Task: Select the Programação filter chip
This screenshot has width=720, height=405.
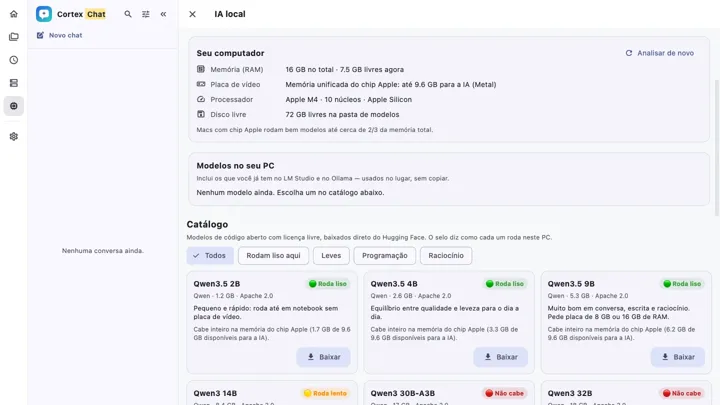Action: [384, 256]
